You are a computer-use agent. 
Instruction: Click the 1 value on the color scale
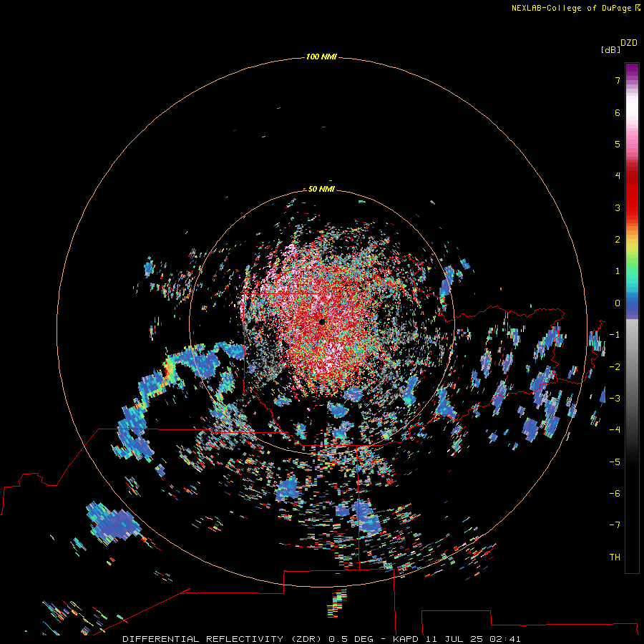tap(618, 271)
